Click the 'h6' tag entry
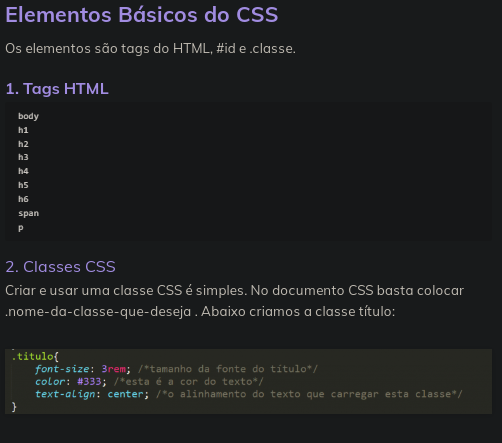This screenshot has height=443, width=502. (23, 199)
